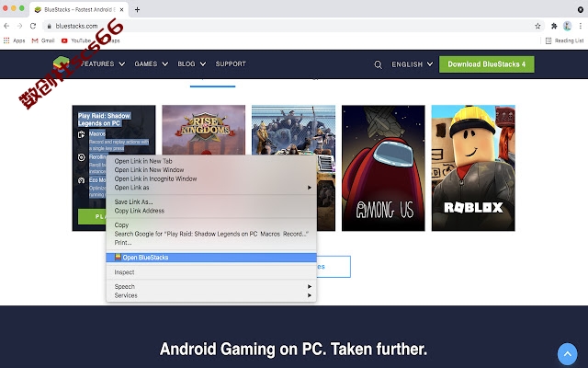Choose Open BlueStacks menu entry
This screenshot has width=588, height=368.
coord(211,258)
